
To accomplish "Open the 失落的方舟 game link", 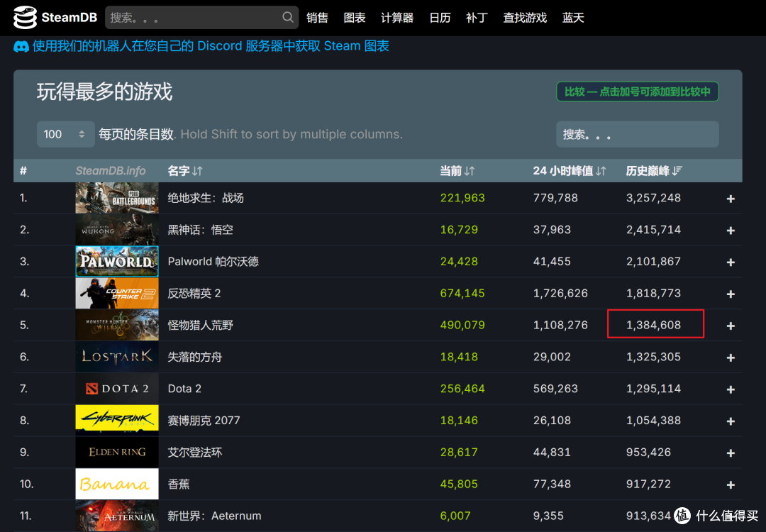I will point(195,357).
